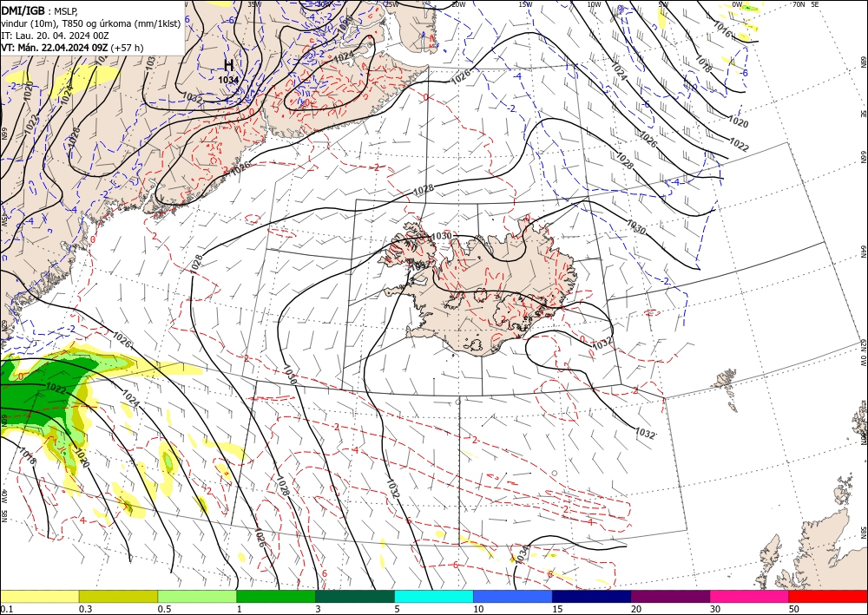
Task: Click the 'H' high pressure marker over Greenland
Action: click(x=228, y=65)
